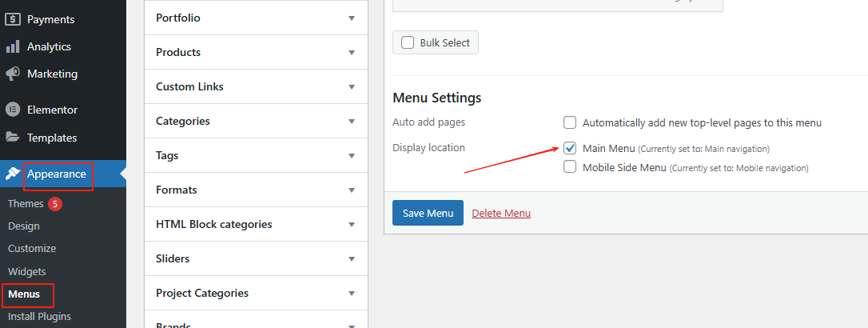Viewport: 868px width, 328px height.
Task: Enable automatically add new top-level pages
Action: (570, 122)
